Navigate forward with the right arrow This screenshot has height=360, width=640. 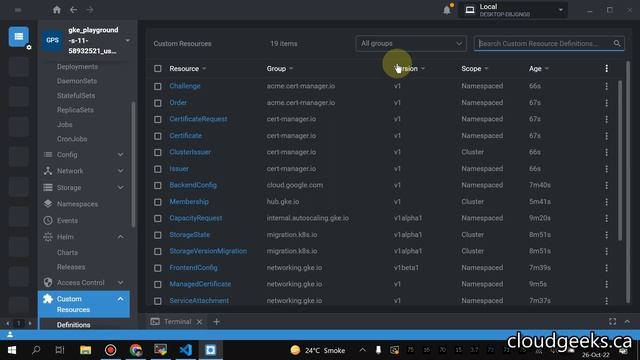pyautogui.click(x=90, y=10)
